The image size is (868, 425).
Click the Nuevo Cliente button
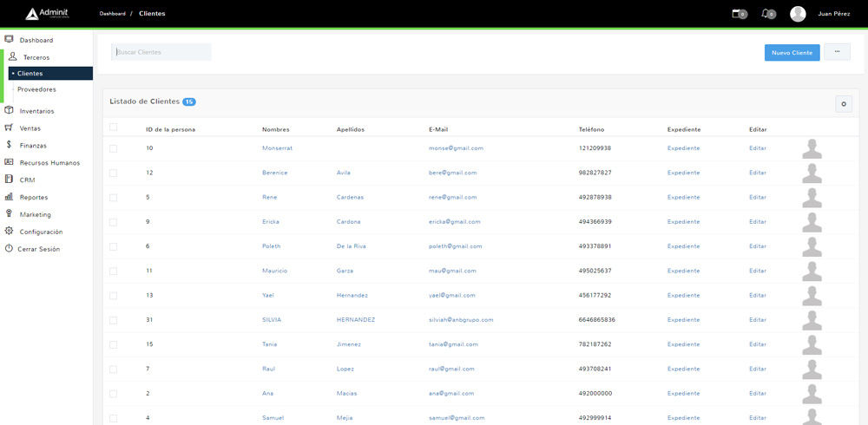(792, 53)
